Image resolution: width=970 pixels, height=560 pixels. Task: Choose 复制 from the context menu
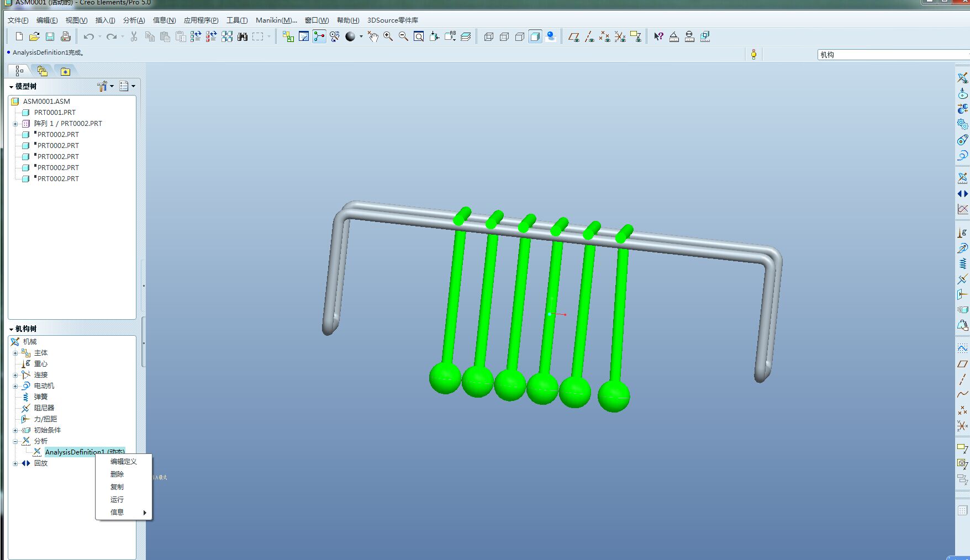(124, 487)
